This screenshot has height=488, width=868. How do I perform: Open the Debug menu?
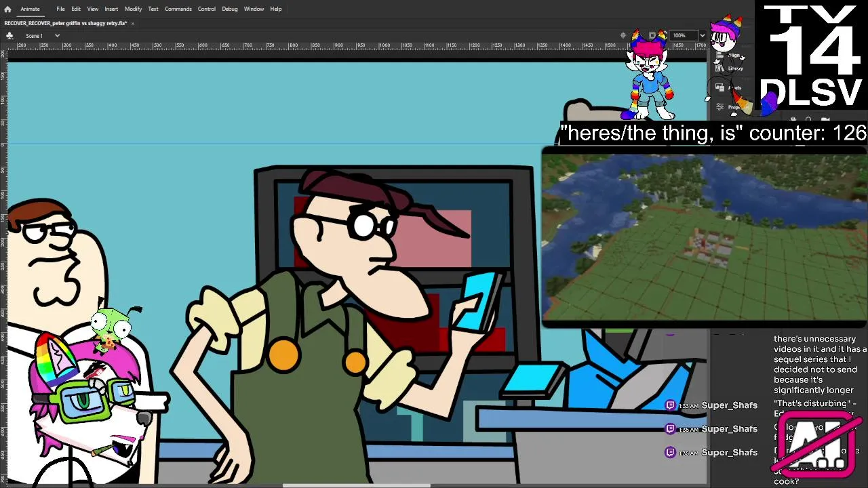230,9
